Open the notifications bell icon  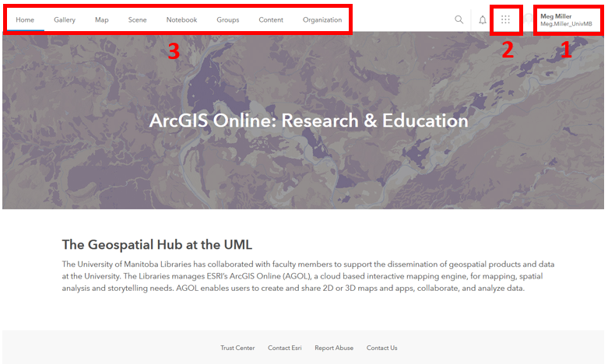click(483, 19)
